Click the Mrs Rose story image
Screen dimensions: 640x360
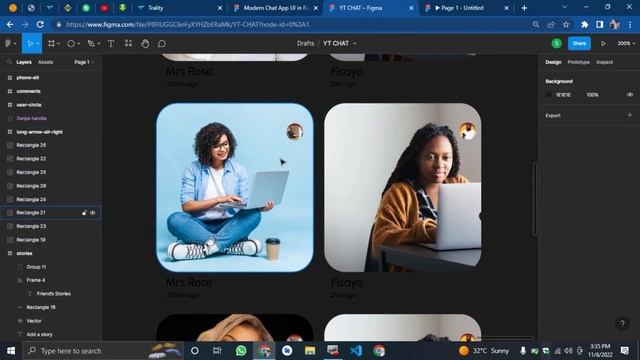click(x=235, y=187)
